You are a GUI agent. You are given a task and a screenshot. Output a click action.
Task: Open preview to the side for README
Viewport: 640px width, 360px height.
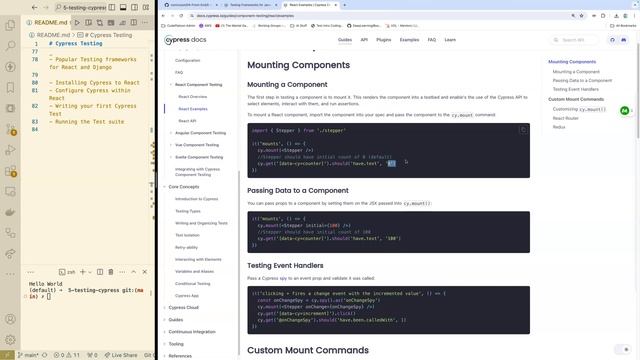click(x=89, y=22)
